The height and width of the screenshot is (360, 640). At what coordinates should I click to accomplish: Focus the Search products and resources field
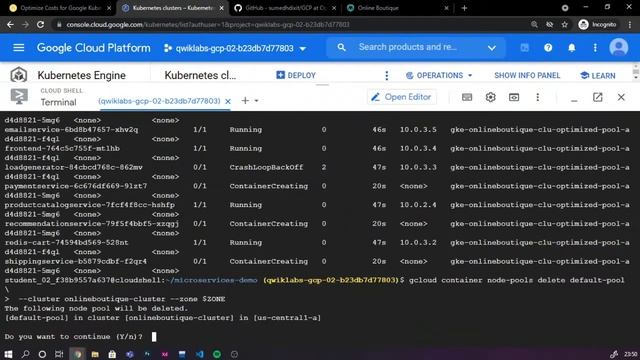[407, 47]
